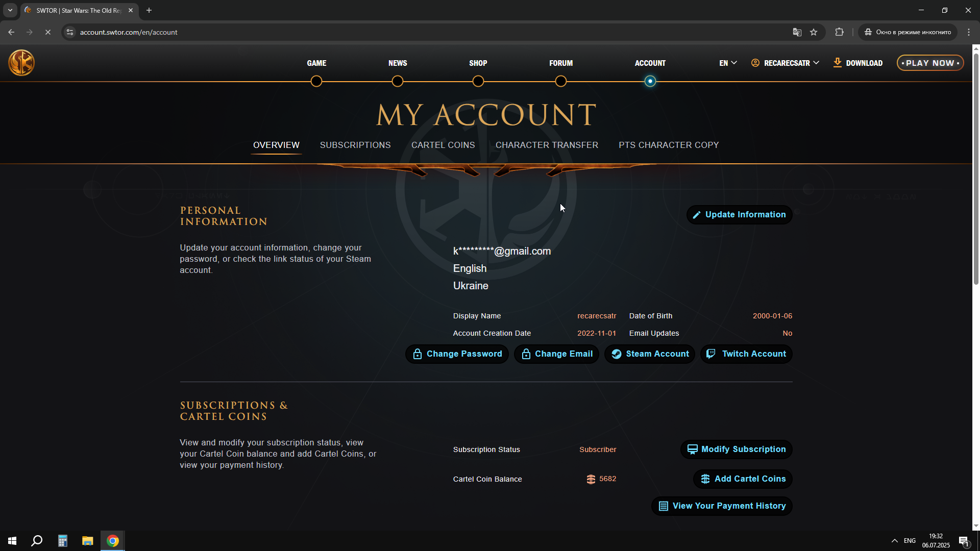Viewport: 980px width, 551px height.
Task: Open the tab search dropdown arrow
Action: tap(10, 10)
